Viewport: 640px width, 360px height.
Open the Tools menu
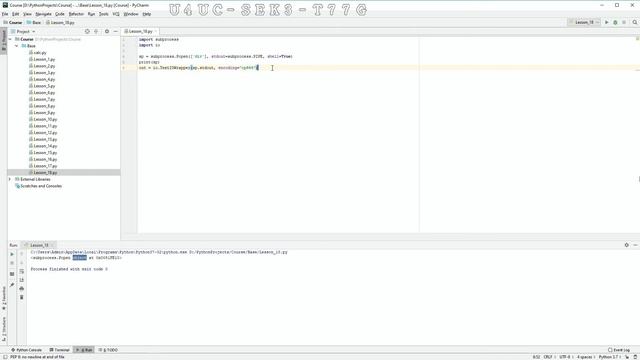coord(104,14)
